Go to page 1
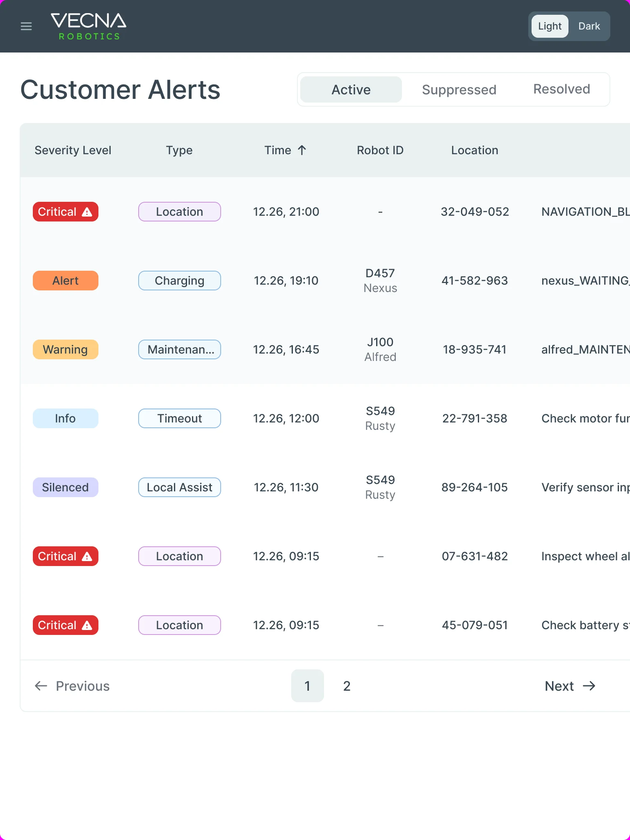 point(308,686)
